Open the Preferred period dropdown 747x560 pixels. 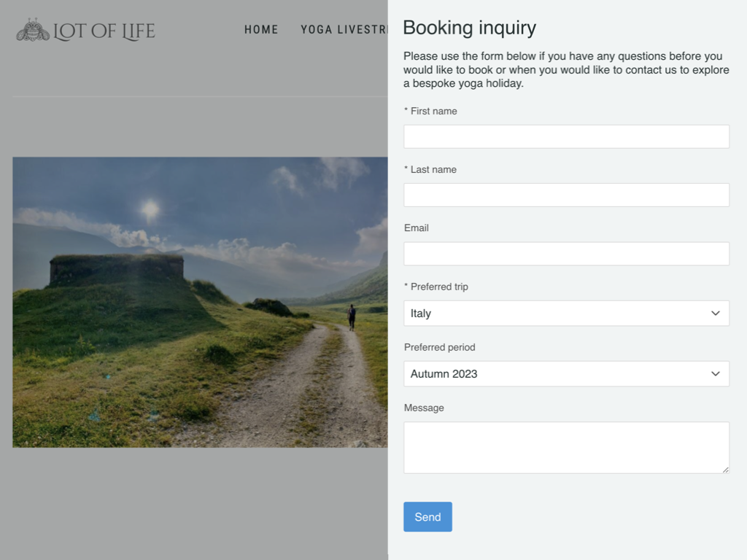pos(566,373)
